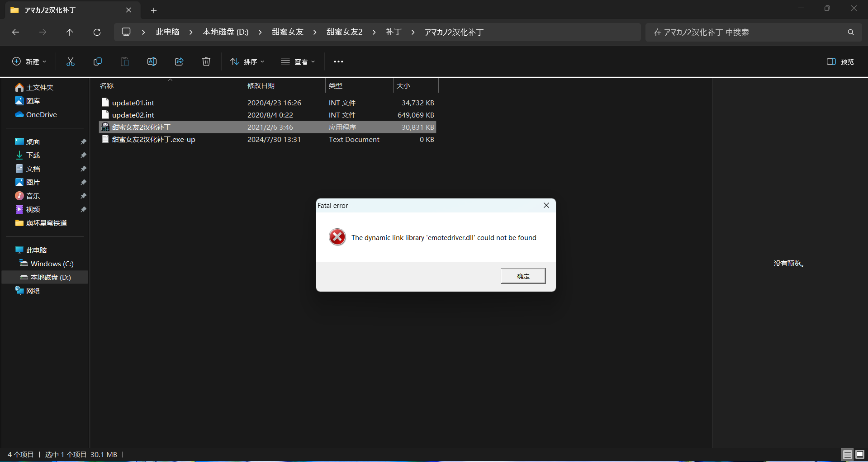Click the 确定 button in Fatal error dialog

pyautogui.click(x=523, y=276)
